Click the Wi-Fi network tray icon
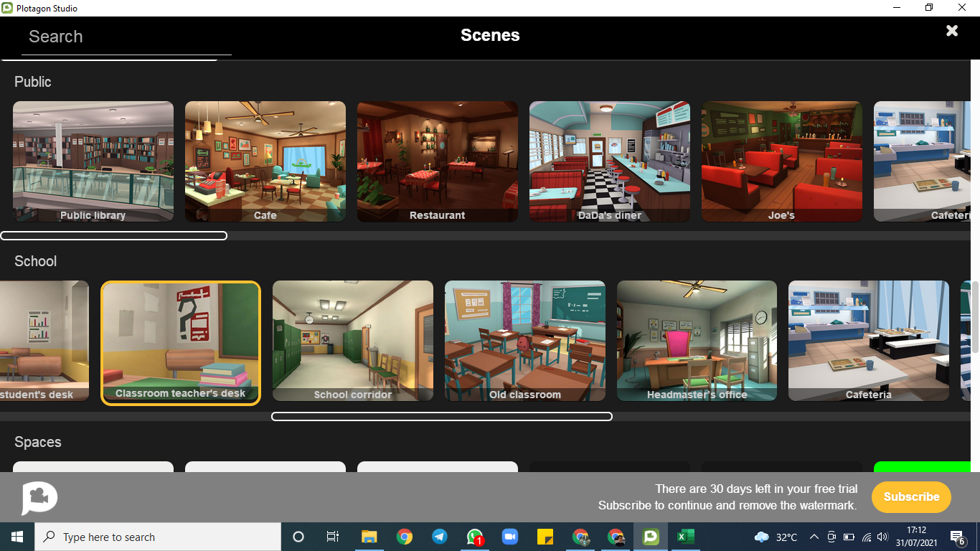980x551 pixels. 866,537
